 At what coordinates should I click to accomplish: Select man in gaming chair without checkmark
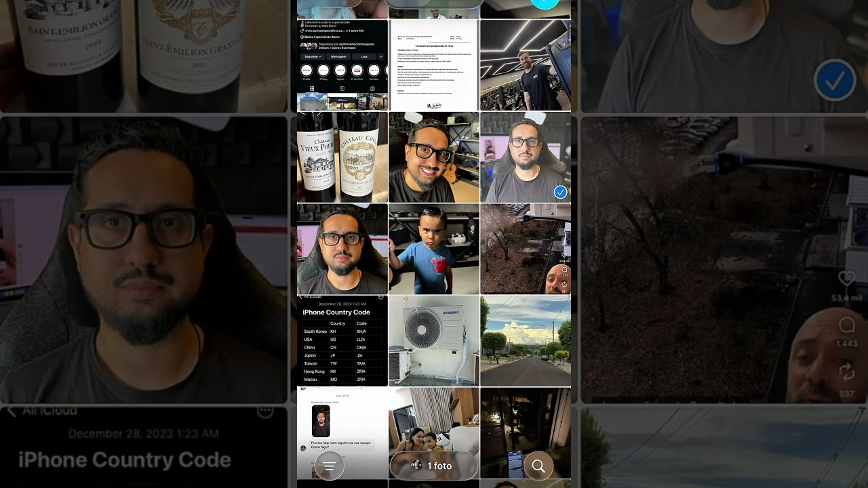point(342,249)
